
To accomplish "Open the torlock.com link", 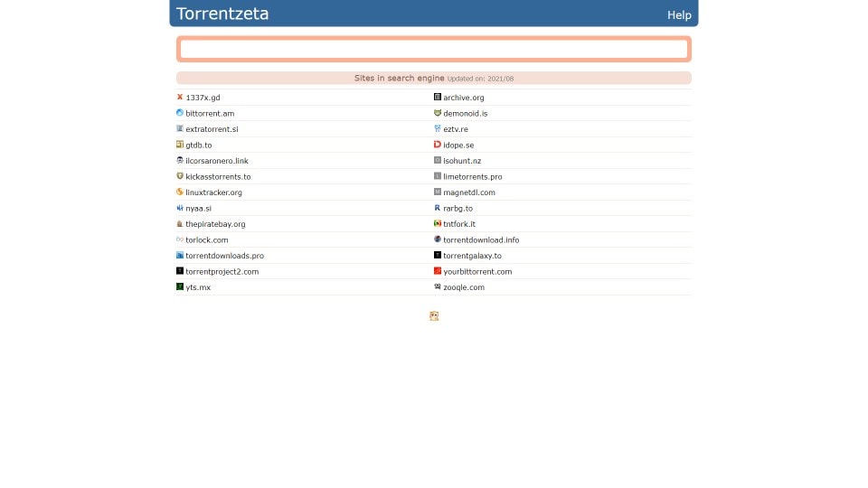I will click(206, 240).
